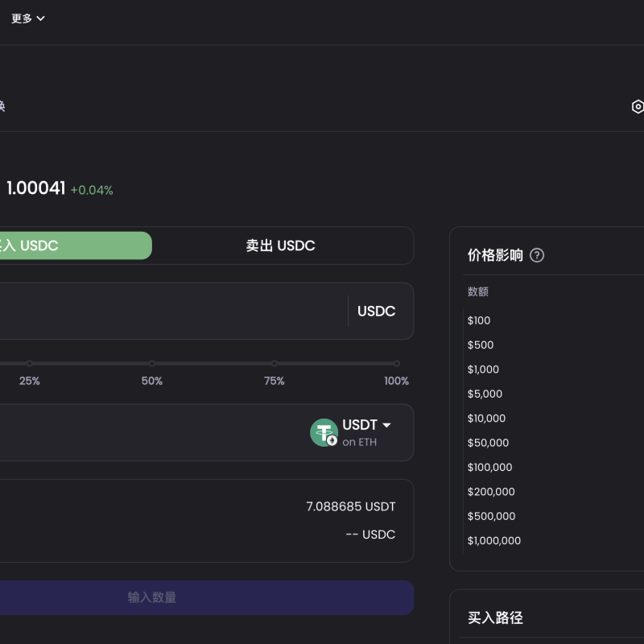The width and height of the screenshot is (644, 644).
Task: Open the settings hexagon icon
Action: [x=638, y=106]
